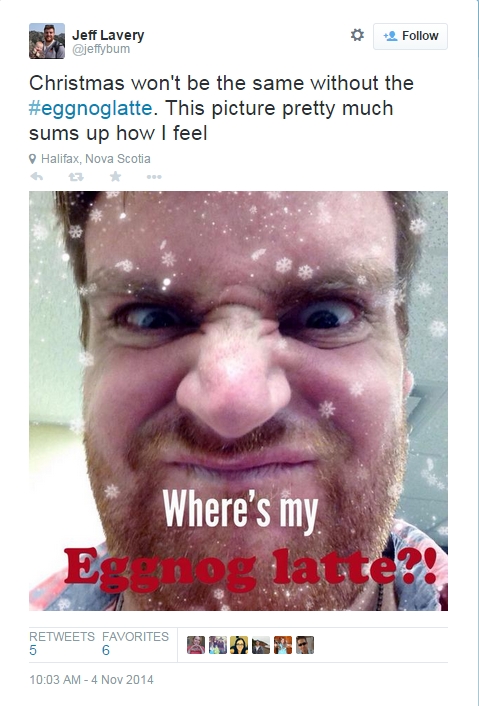Open the more options ellipsis menu
This screenshot has height=706, width=479.
(x=154, y=177)
